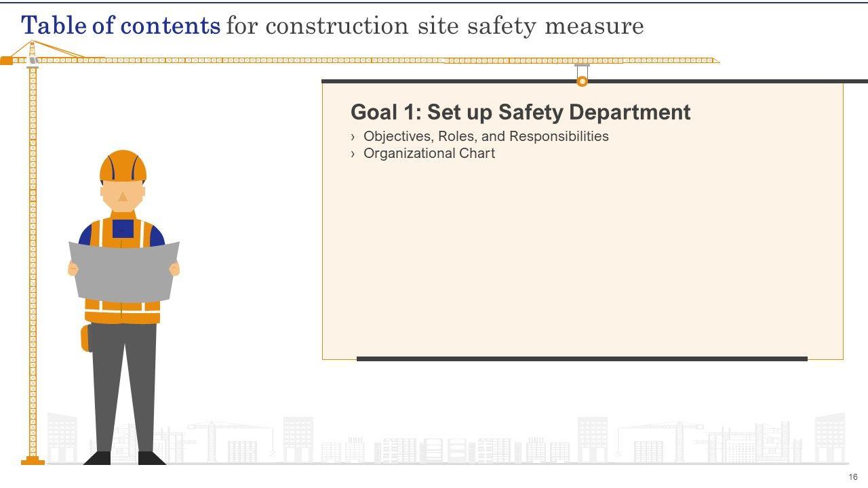Click the construction site safety measure subtitle
This screenshot has width=868, height=488.
coord(434,26)
